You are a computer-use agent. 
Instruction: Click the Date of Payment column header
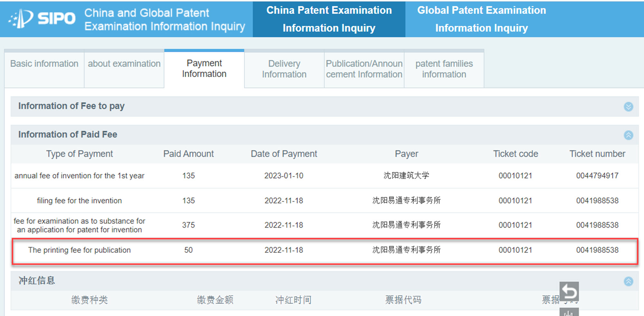pyautogui.click(x=284, y=154)
